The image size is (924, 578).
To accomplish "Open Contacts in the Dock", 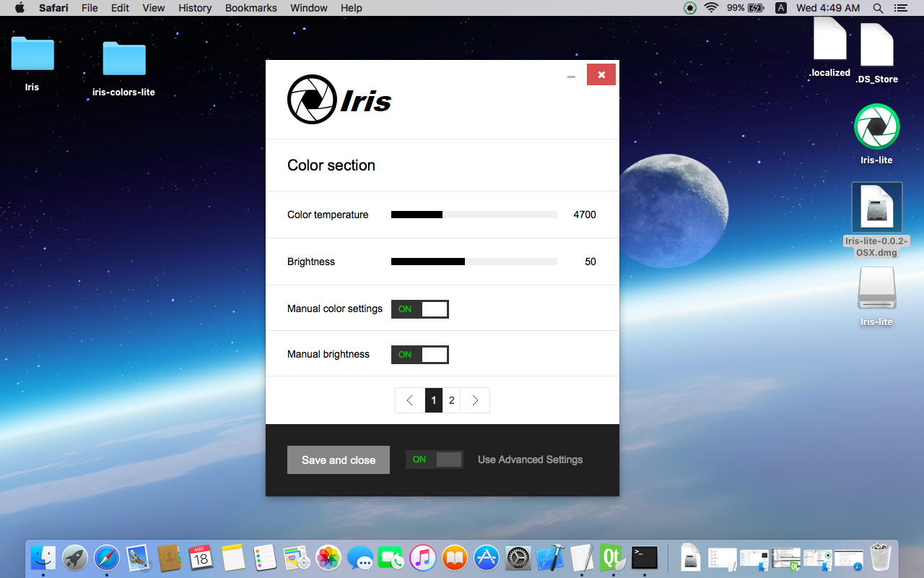I will tap(170, 557).
